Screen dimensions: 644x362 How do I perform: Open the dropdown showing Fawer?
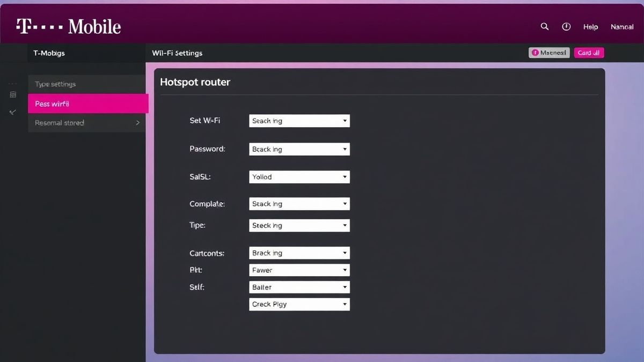pos(299,270)
